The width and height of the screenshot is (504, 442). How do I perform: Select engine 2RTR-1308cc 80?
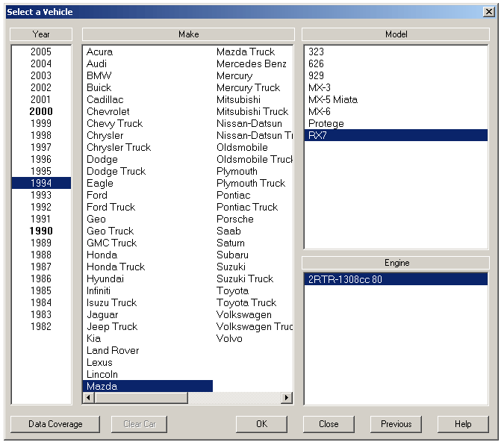tap(396, 279)
